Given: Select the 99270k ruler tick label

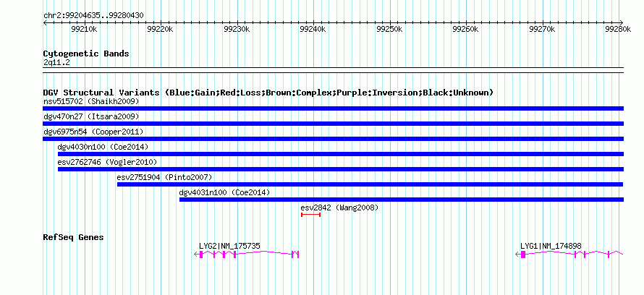Looking at the screenshot, I should pyautogui.click(x=542, y=29).
